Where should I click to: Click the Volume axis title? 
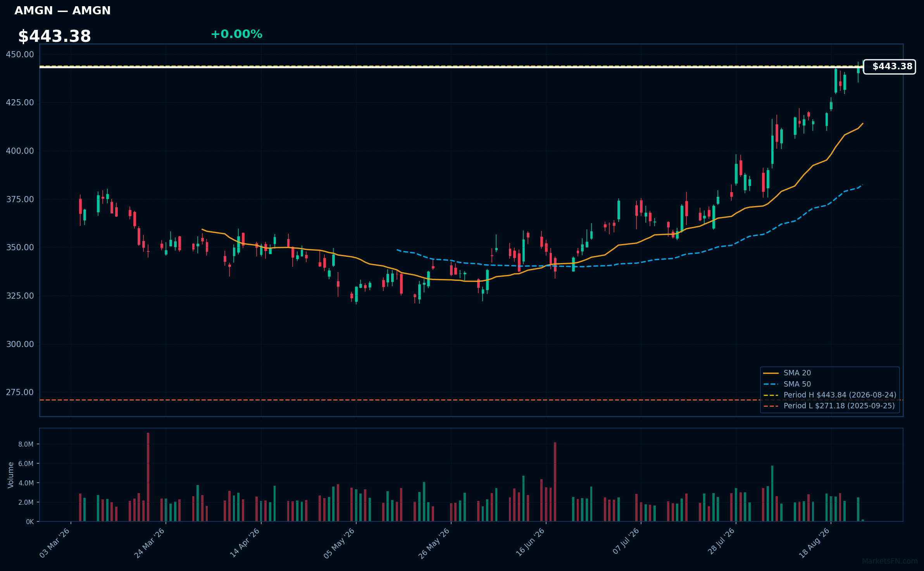pyautogui.click(x=11, y=475)
